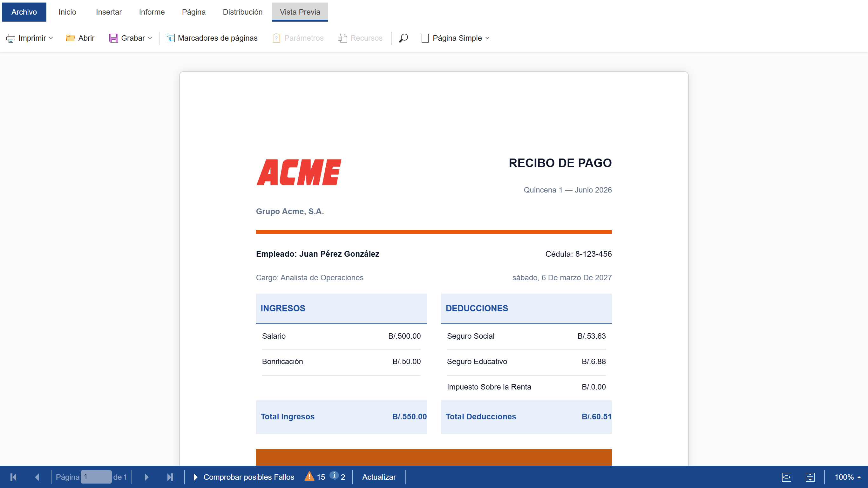Select the Vista Previa tab
Viewport: 868px width, 488px height.
click(300, 12)
